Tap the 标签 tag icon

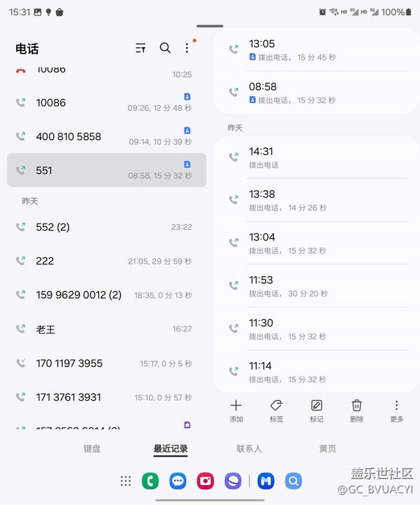pyautogui.click(x=276, y=405)
